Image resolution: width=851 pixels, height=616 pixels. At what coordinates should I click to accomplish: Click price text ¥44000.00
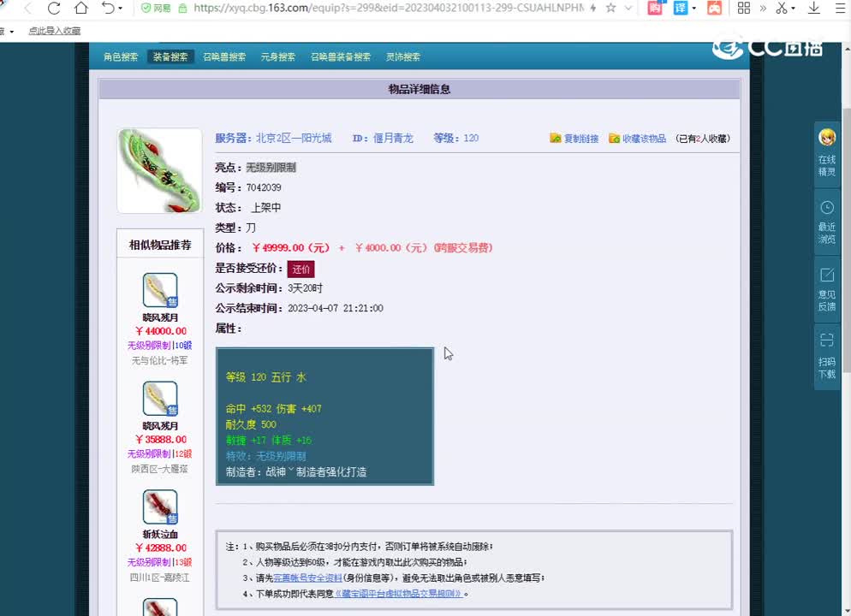click(x=161, y=331)
